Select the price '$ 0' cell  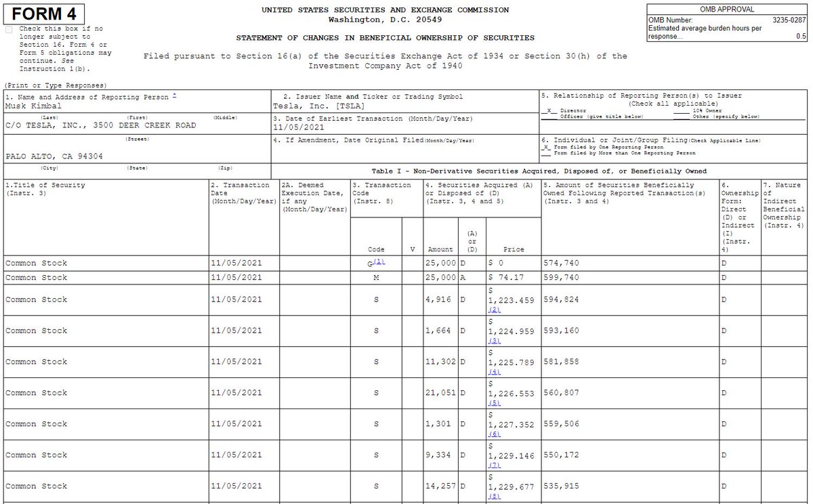pos(513,263)
